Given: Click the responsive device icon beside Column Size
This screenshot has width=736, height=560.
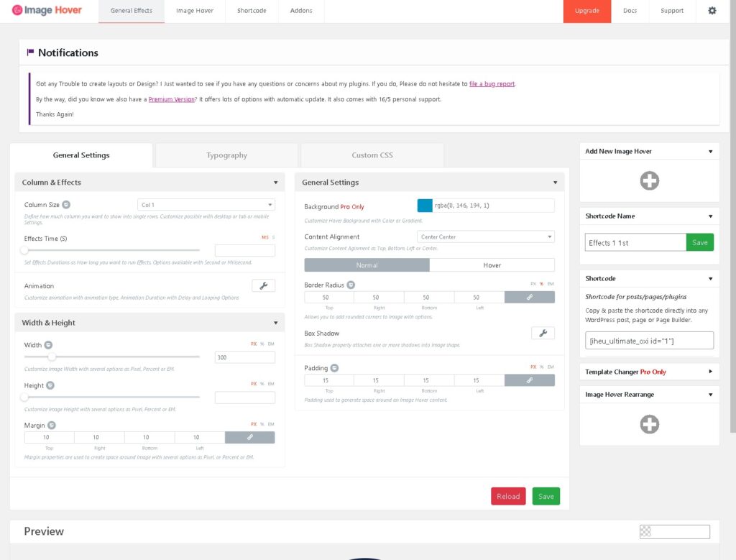Looking at the screenshot, I should click(x=66, y=205).
